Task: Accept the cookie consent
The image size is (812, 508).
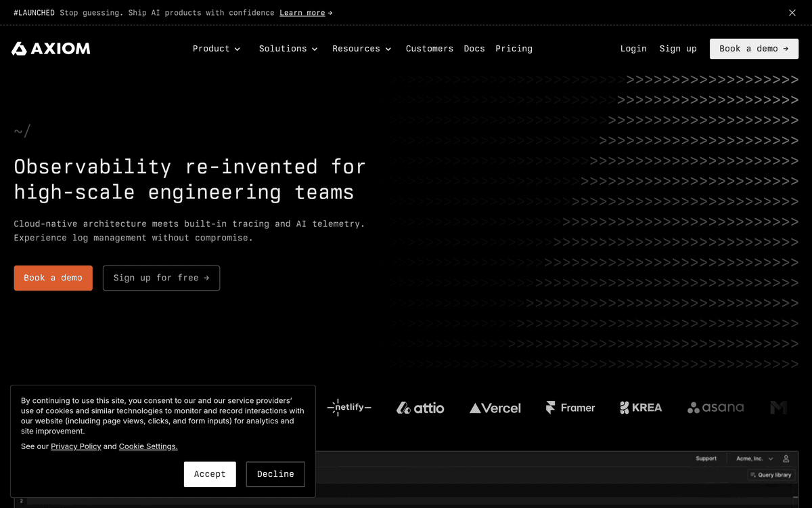Action: pos(210,474)
